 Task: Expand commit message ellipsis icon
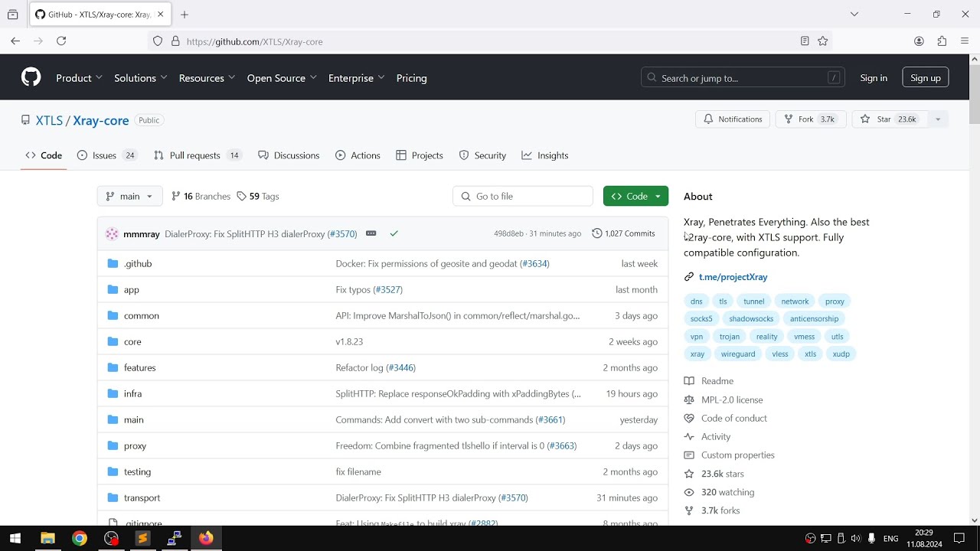tap(371, 233)
